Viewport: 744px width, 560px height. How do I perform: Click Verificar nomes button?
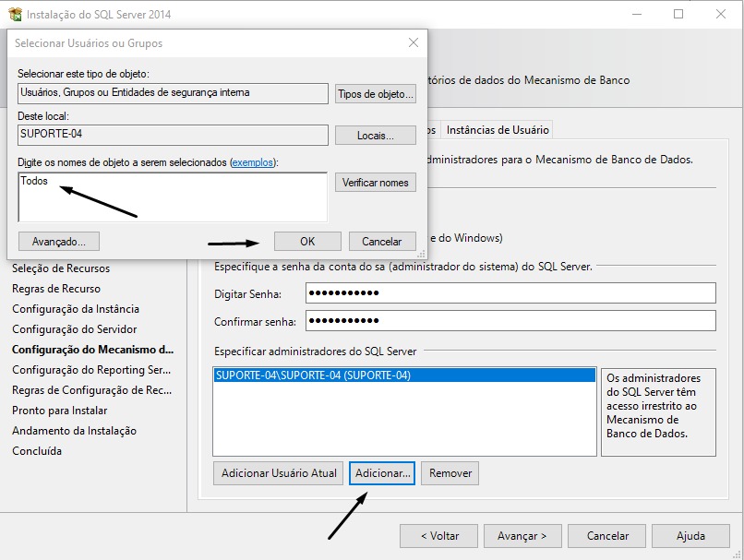[x=376, y=183]
